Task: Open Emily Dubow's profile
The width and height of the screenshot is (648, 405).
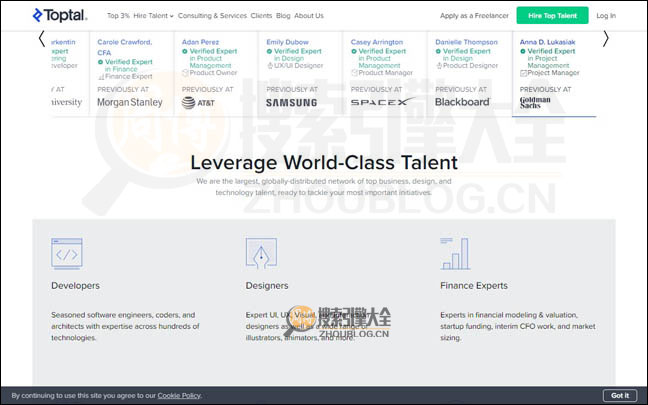Action: [x=288, y=42]
